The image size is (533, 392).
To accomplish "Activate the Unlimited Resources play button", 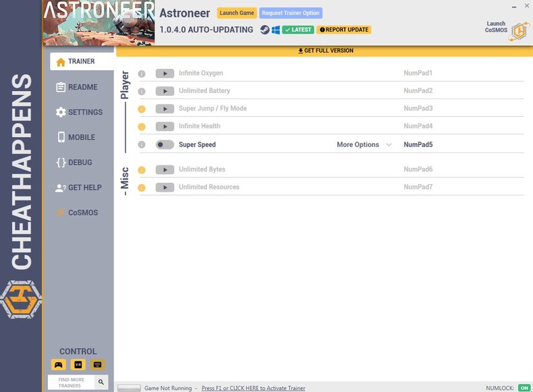I will (x=165, y=187).
